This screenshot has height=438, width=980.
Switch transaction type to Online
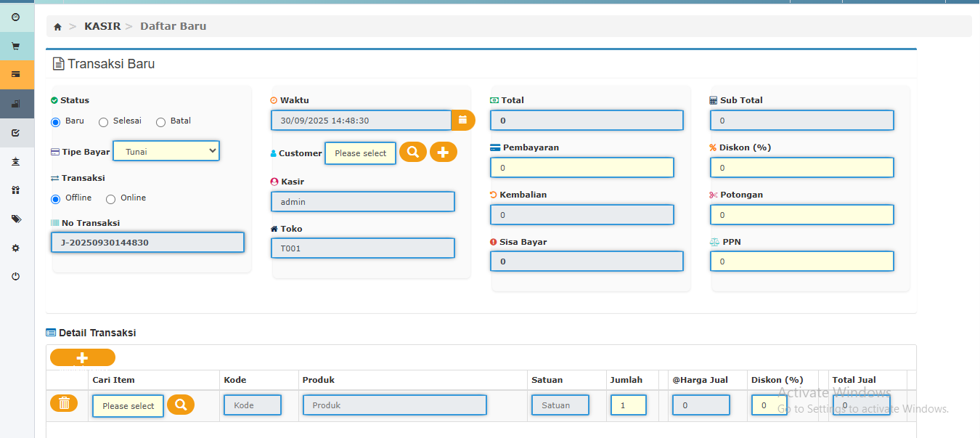[111, 199]
